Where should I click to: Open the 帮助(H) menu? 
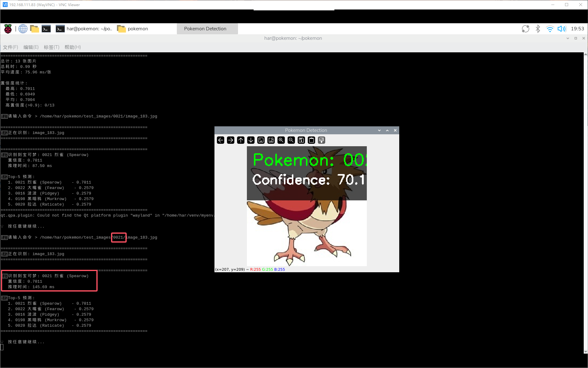coord(73,47)
